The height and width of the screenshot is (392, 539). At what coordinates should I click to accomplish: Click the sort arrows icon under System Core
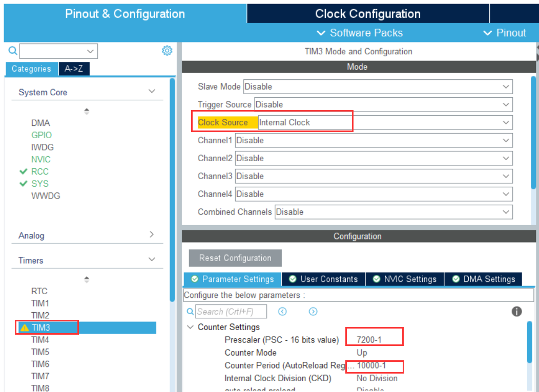tap(87, 111)
